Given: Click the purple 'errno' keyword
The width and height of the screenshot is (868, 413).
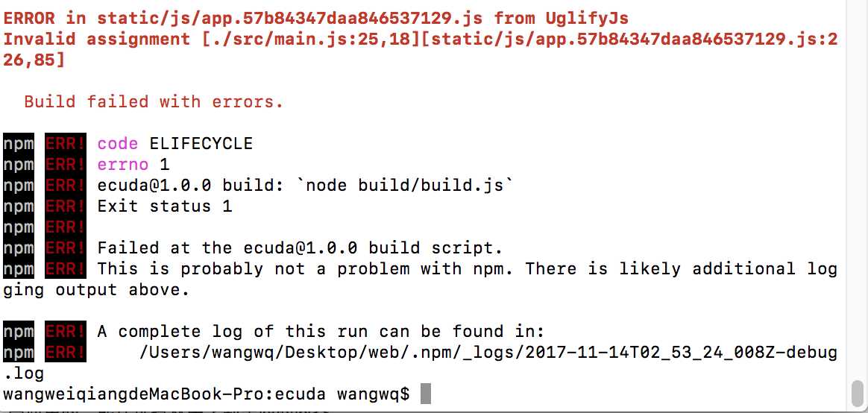Looking at the screenshot, I should pyautogui.click(x=123, y=165).
